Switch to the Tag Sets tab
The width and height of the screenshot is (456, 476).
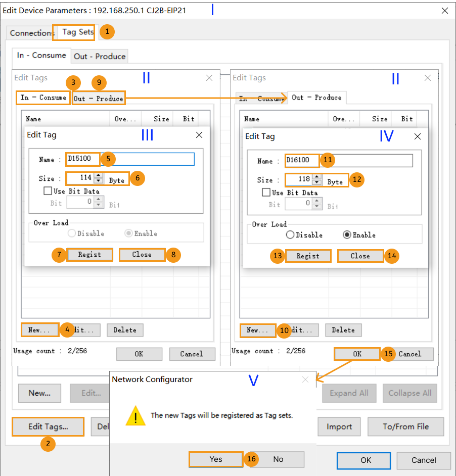(x=73, y=32)
